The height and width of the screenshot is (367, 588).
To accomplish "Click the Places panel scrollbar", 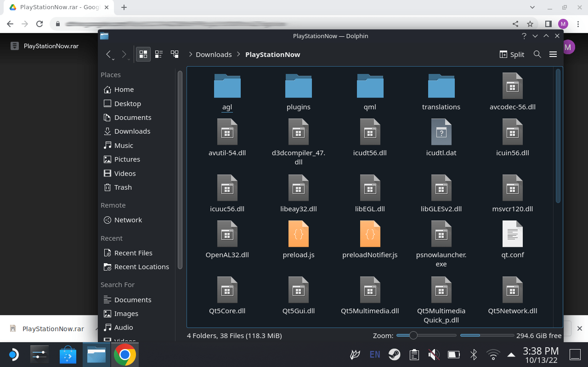I will 180,170.
